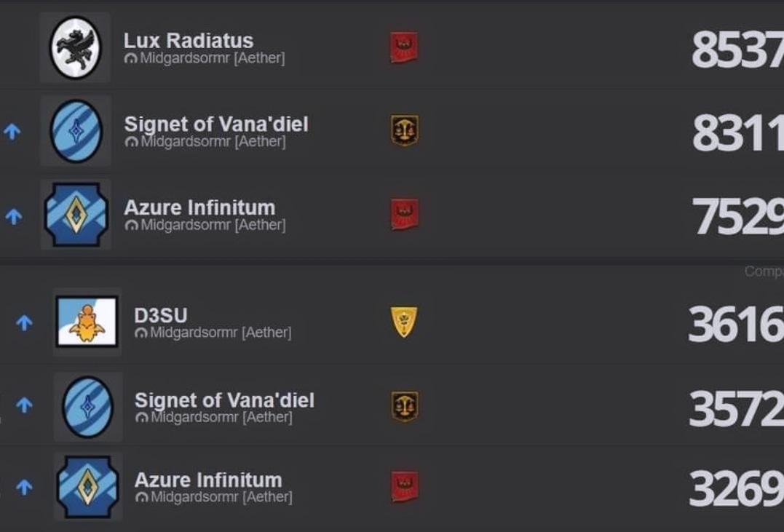Viewport: 784px width, 532px height.
Task: Click yellow Immortal Flames shield beside D3SU
Action: pos(403,322)
